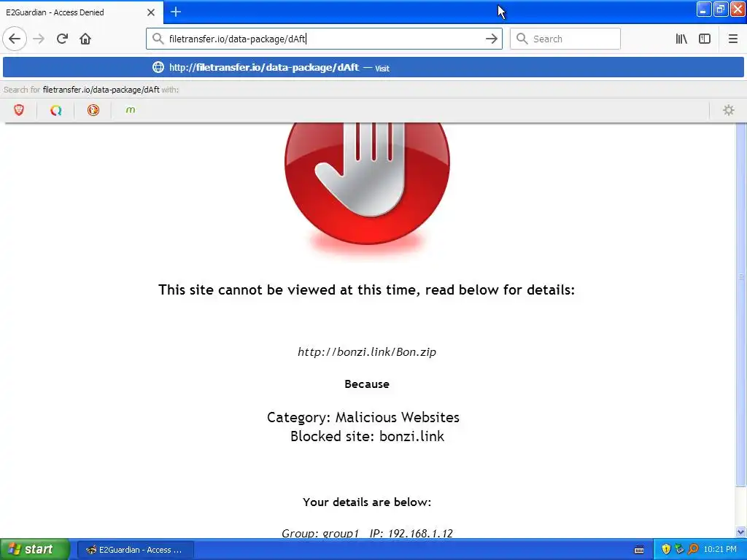Viewport: 747px width, 560px height.
Task: Minimize the browser window
Action: tap(704, 9)
